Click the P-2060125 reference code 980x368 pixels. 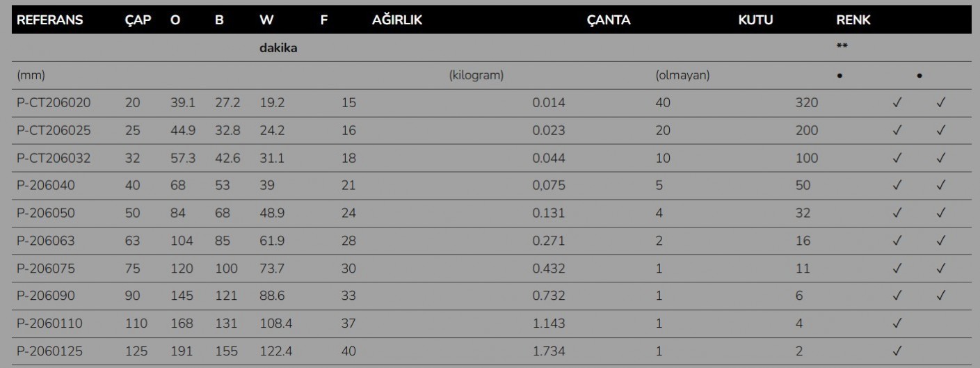(x=49, y=351)
